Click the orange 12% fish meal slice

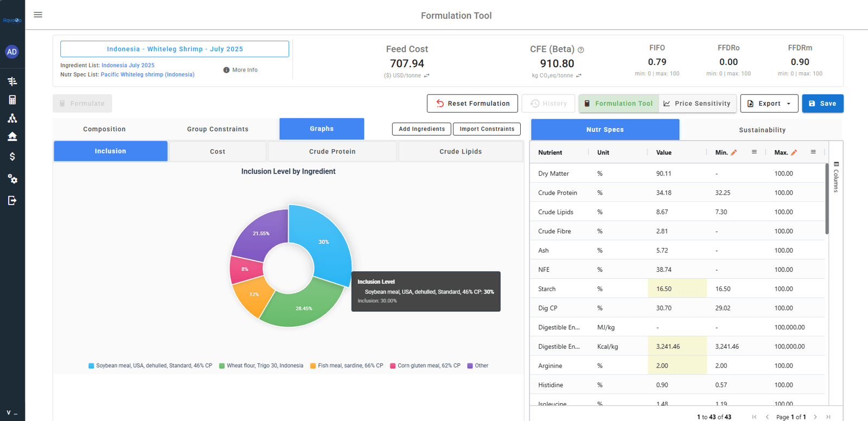tap(253, 295)
